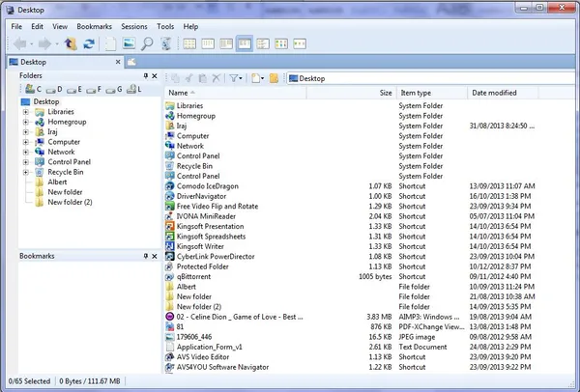
Task: Open the magnifying glass search tool
Action: tap(147, 44)
